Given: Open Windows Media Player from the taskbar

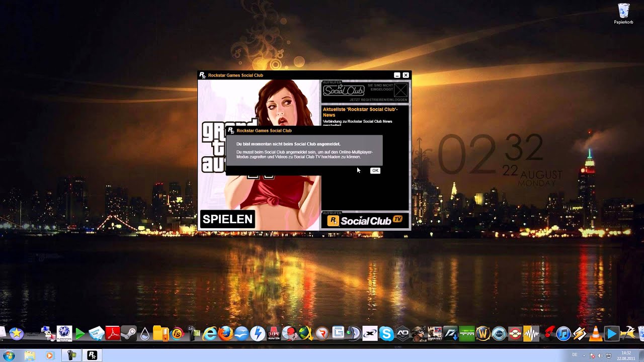Looking at the screenshot, I should [x=49, y=355].
